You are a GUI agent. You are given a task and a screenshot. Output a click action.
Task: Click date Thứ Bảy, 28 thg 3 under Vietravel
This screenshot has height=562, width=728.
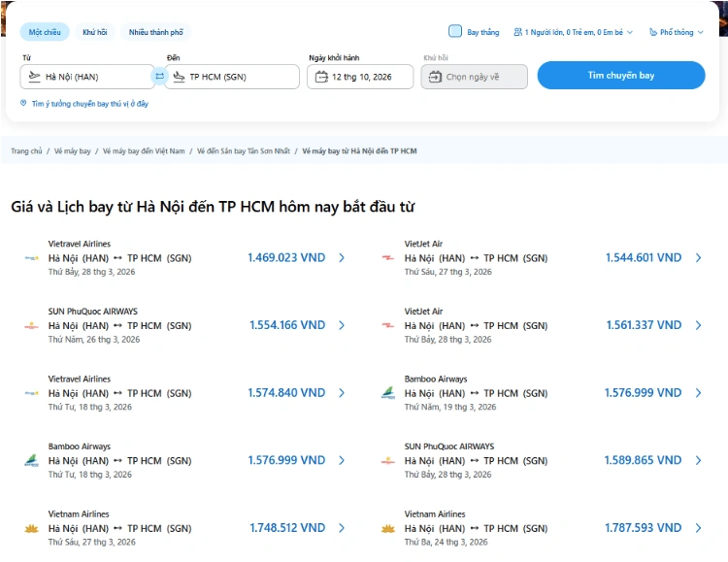(x=92, y=272)
